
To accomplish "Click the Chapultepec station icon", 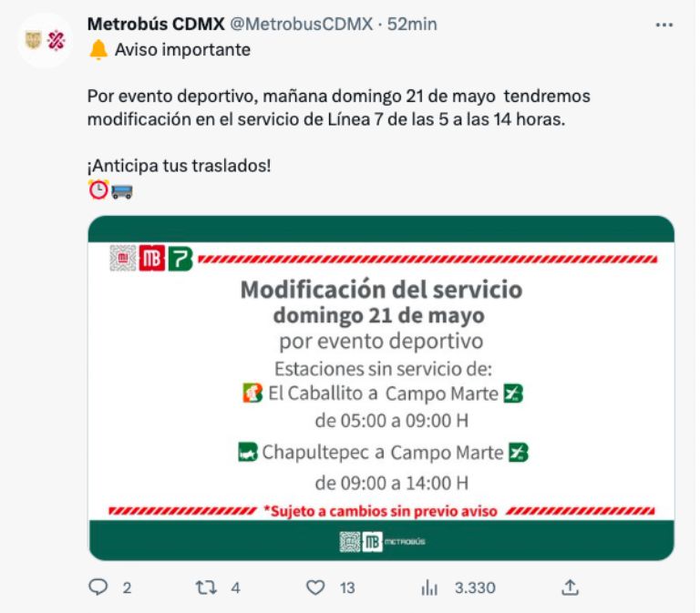I will tap(247, 452).
